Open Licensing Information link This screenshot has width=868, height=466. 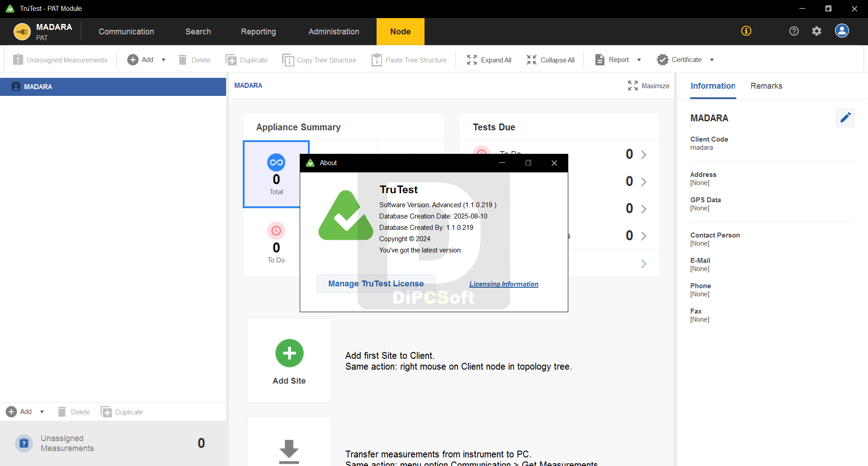coord(504,284)
